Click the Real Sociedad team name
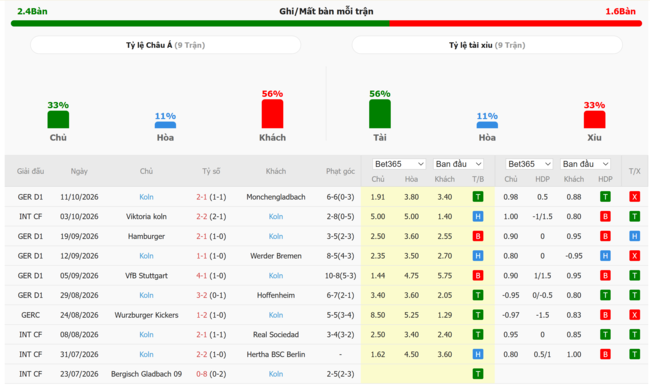 pos(276,334)
